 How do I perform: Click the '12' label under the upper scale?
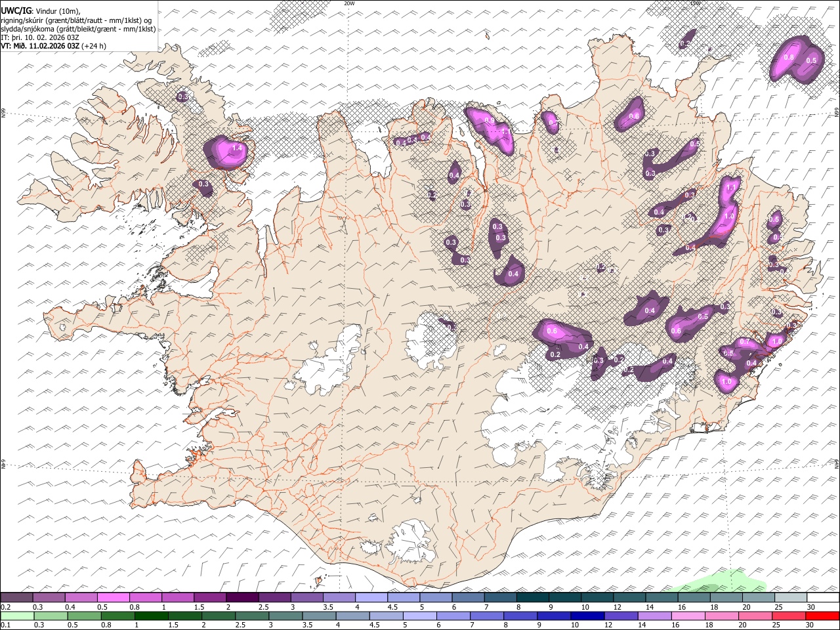tap(618, 607)
